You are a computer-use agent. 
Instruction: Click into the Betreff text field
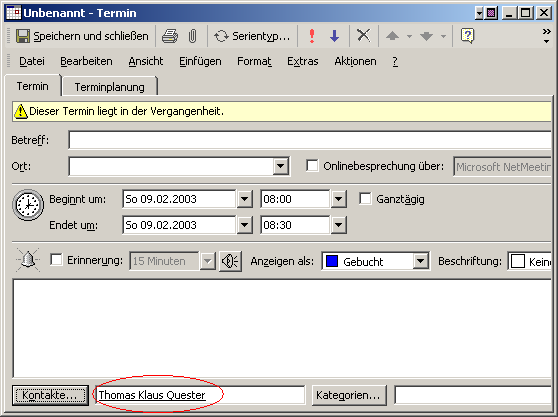coord(310,140)
